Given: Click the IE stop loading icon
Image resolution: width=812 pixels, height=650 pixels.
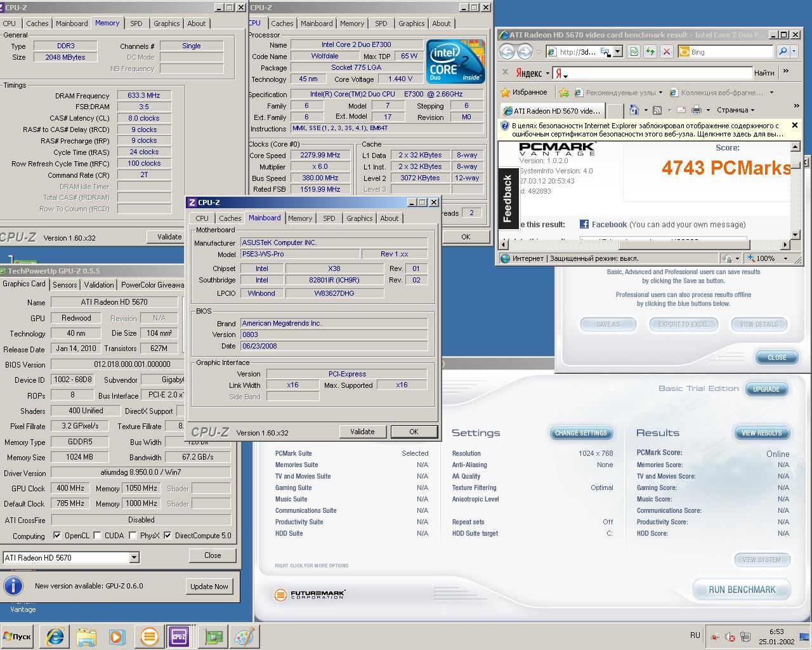Looking at the screenshot, I should pyautogui.click(x=667, y=51).
